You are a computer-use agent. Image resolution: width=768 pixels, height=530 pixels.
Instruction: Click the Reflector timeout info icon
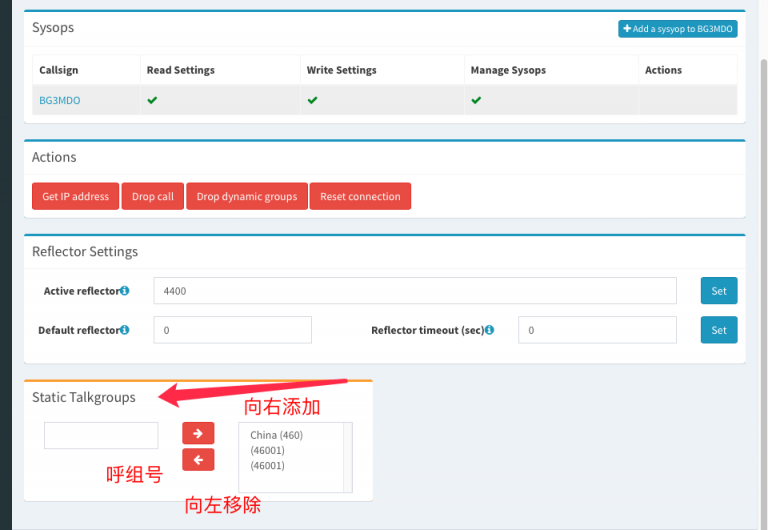point(489,330)
